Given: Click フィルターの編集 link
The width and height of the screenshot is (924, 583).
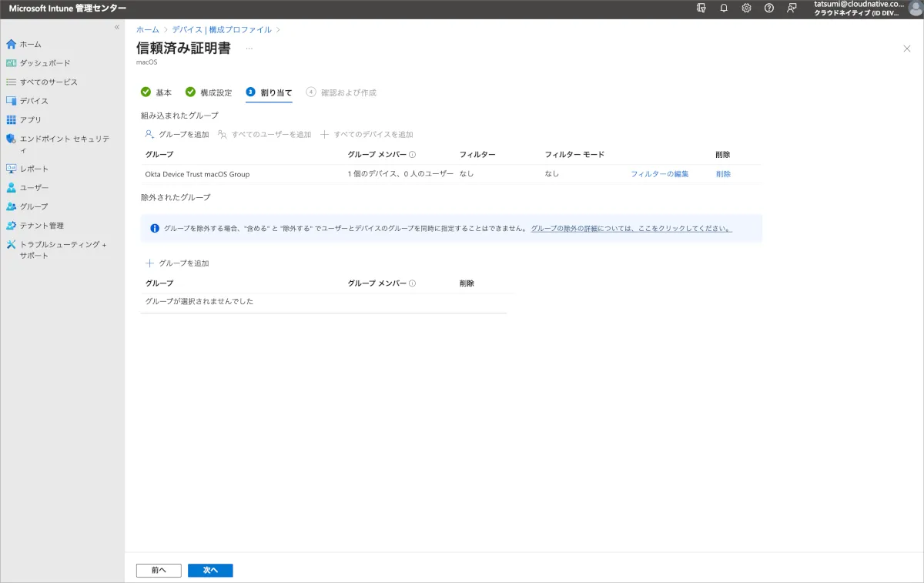Looking at the screenshot, I should tap(659, 174).
